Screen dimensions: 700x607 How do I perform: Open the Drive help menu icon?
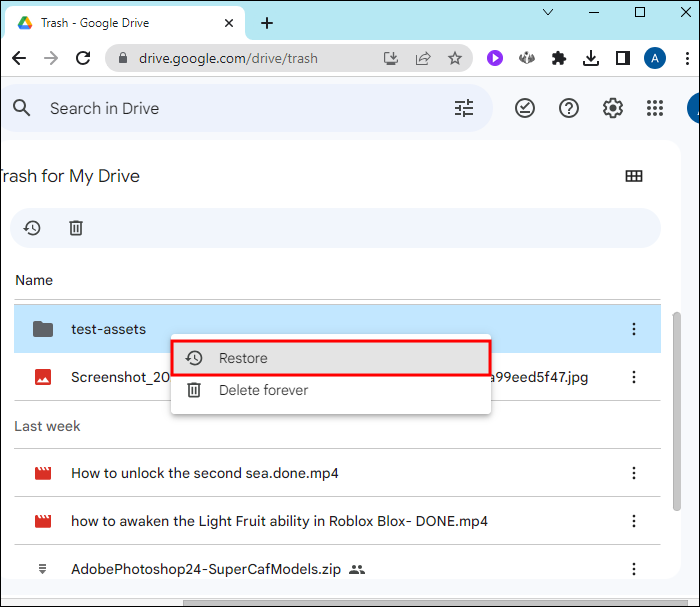click(x=569, y=108)
